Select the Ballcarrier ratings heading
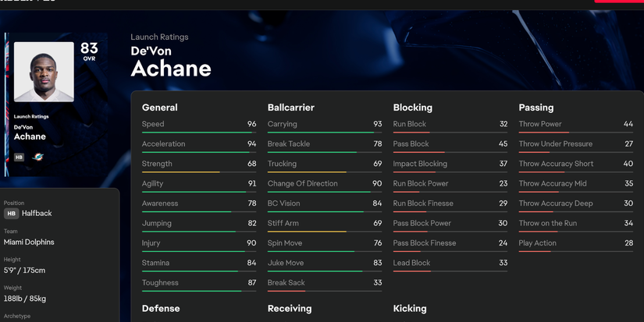644x322 pixels. pyautogui.click(x=290, y=108)
